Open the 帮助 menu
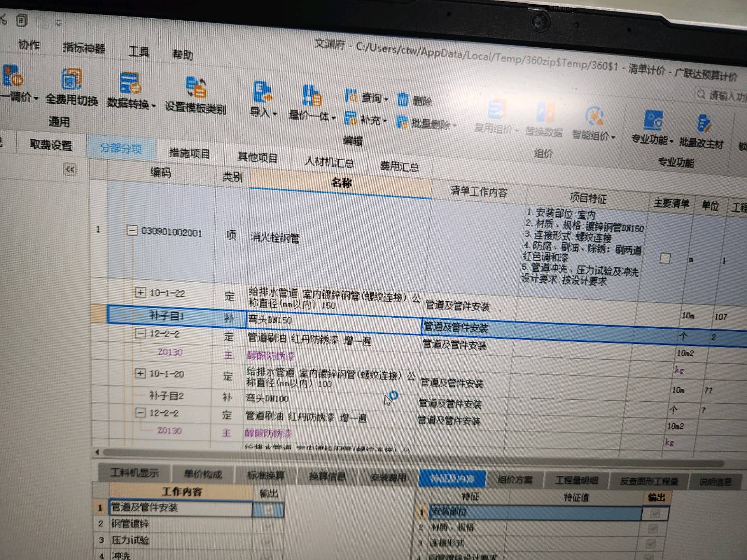The image size is (747, 560). 183,54
